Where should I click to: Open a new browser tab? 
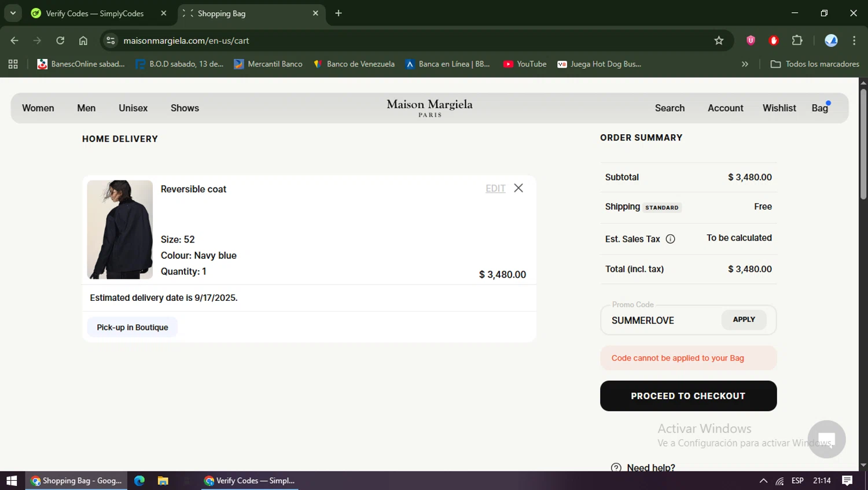[339, 13]
